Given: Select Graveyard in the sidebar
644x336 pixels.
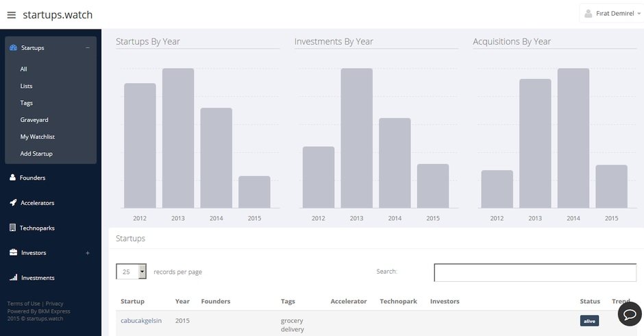Looking at the screenshot, I should 34,120.
